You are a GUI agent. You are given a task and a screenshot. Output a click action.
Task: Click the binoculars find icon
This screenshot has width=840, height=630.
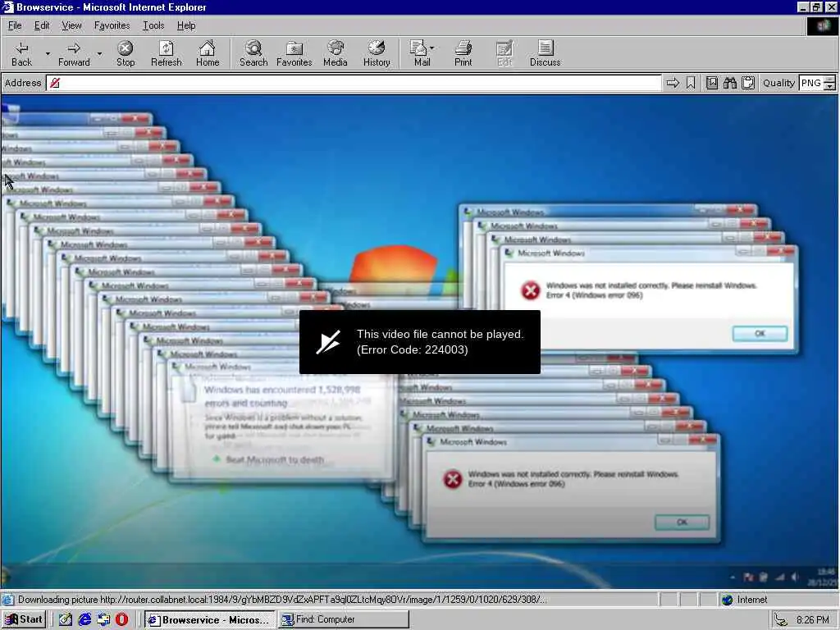click(x=729, y=83)
